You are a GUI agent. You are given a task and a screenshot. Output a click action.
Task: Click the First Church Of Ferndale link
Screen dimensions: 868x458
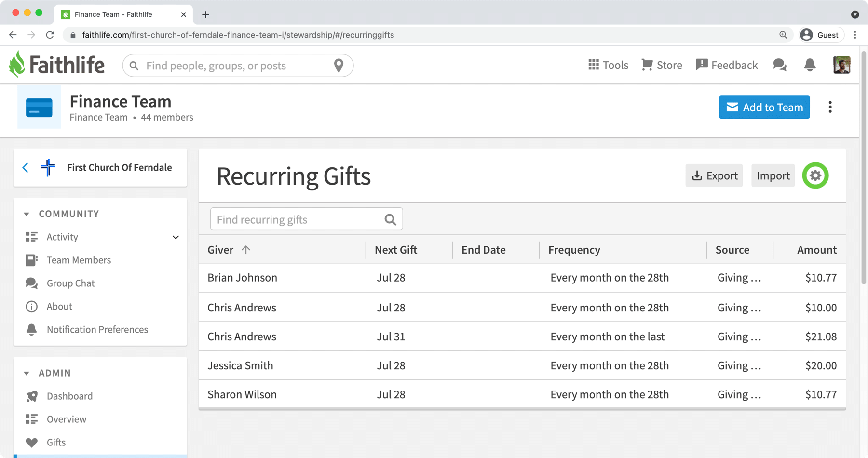pos(119,167)
